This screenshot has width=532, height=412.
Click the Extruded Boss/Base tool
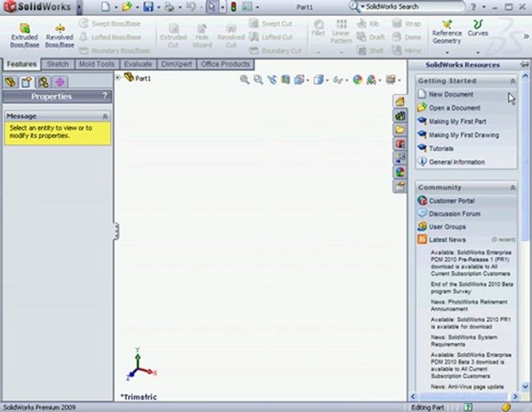point(25,36)
